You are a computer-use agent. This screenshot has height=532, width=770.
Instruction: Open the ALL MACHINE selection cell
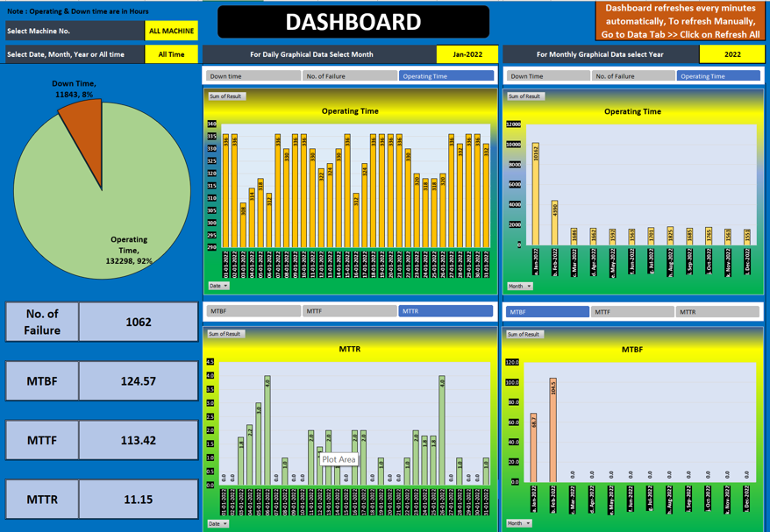point(171,31)
